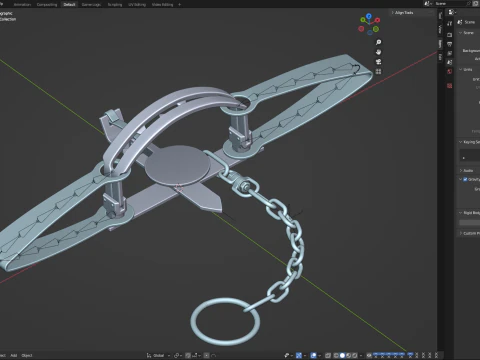480x360 pixels.
Task: Open the View sidebar tab
Action: (440, 29)
